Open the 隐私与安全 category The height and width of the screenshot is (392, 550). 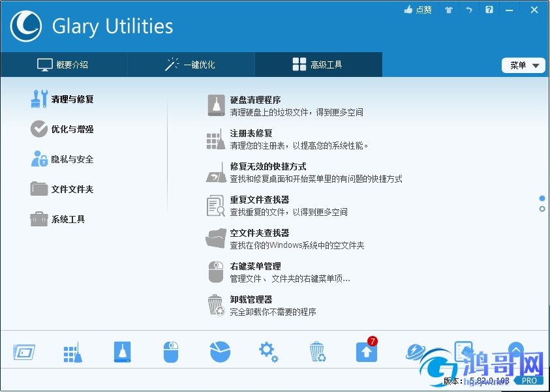pyautogui.click(x=63, y=159)
